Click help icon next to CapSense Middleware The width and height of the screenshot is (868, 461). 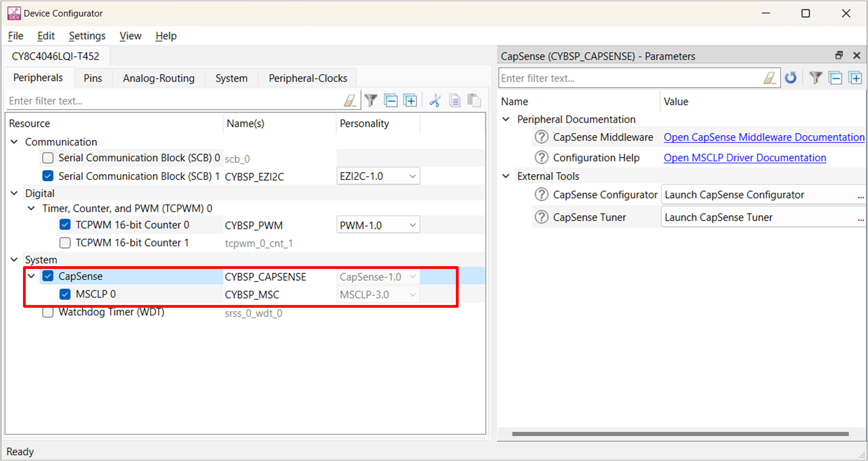tap(542, 137)
